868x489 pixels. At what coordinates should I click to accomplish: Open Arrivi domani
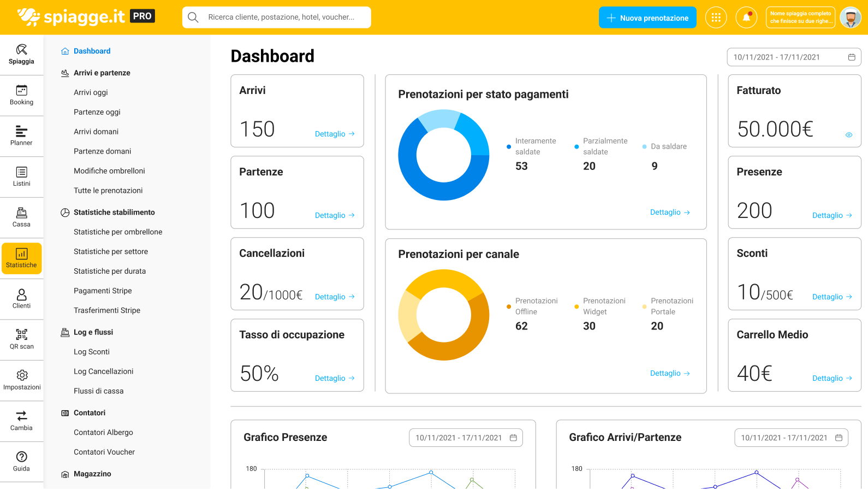[x=96, y=132]
